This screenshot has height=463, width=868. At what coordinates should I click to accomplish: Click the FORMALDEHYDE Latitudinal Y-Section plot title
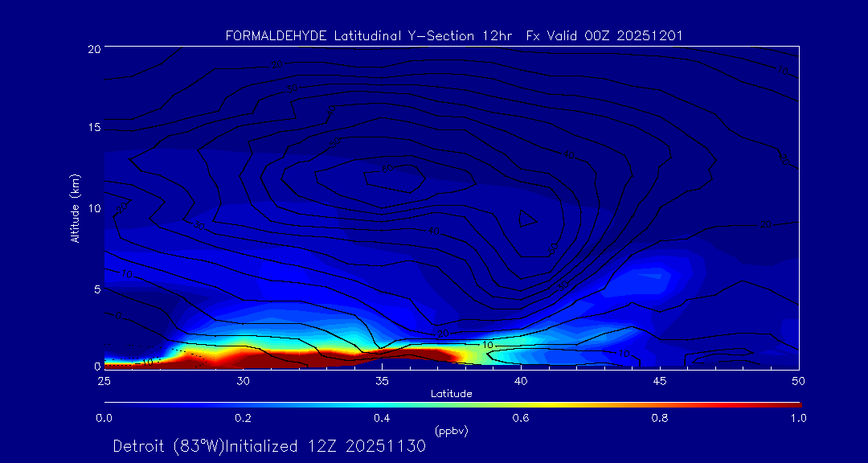[454, 36]
